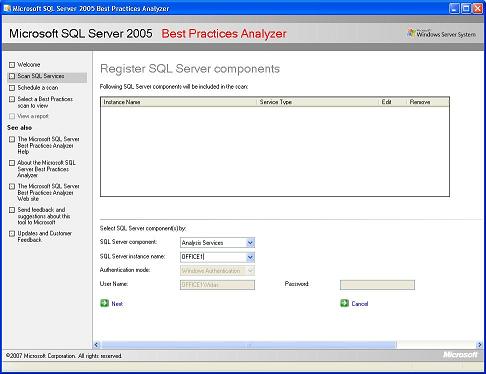
Task: Expand the SQL Server component dropdown
Action: [x=250, y=243]
